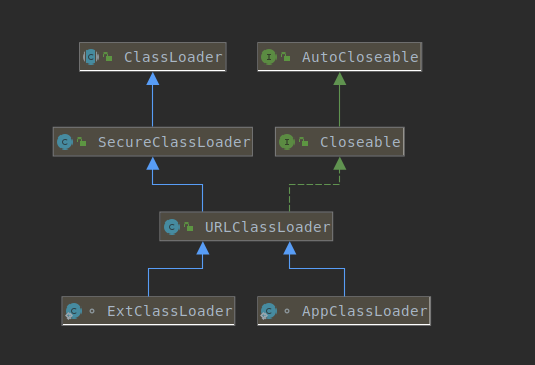The height and width of the screenshot is (365, 535).
Task: Click package-private dot icon on AppClassLoader
Action: click(x=287, y=311)
